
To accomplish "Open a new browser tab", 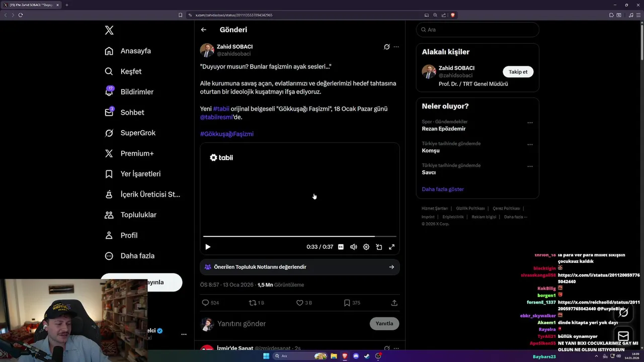I will coord(67,5).
